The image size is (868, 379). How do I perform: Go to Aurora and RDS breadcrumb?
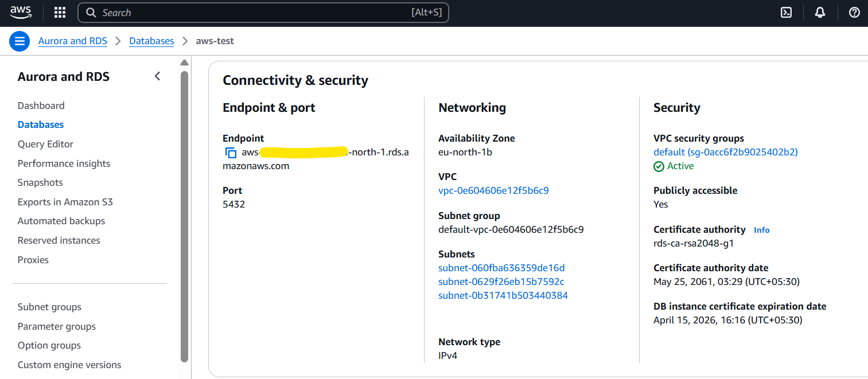point(72,41)
